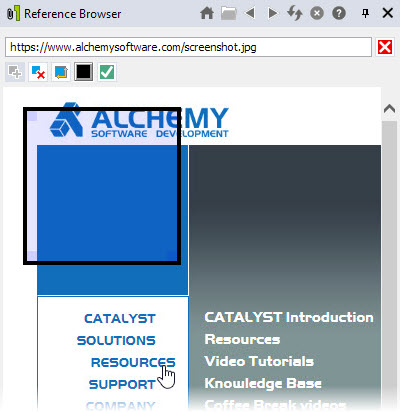Pick the black color swatch

coord(83,72)
